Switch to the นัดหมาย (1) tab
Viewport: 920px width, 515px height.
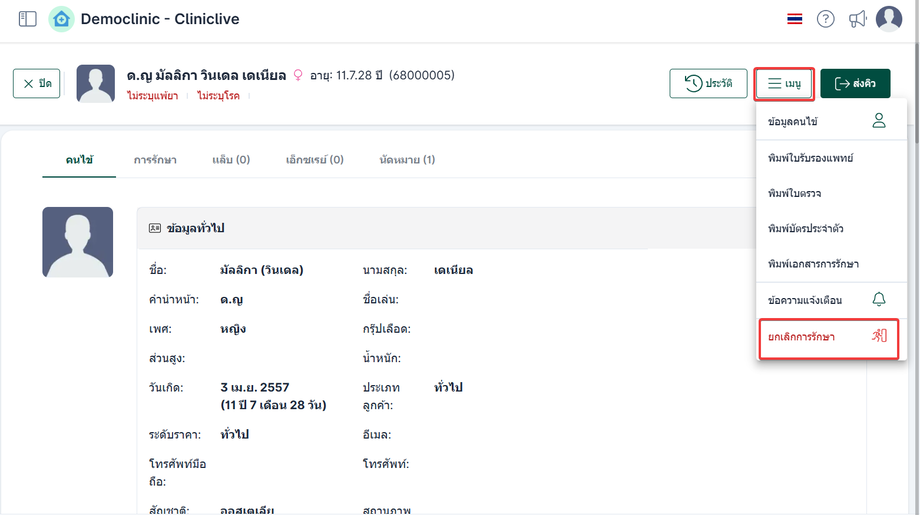tap(407, 160)
